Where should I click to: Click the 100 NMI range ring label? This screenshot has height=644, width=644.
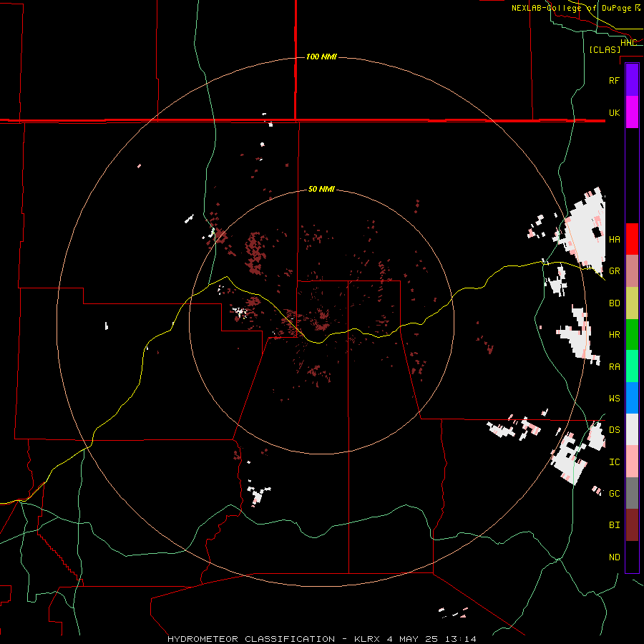click(321, 57)
